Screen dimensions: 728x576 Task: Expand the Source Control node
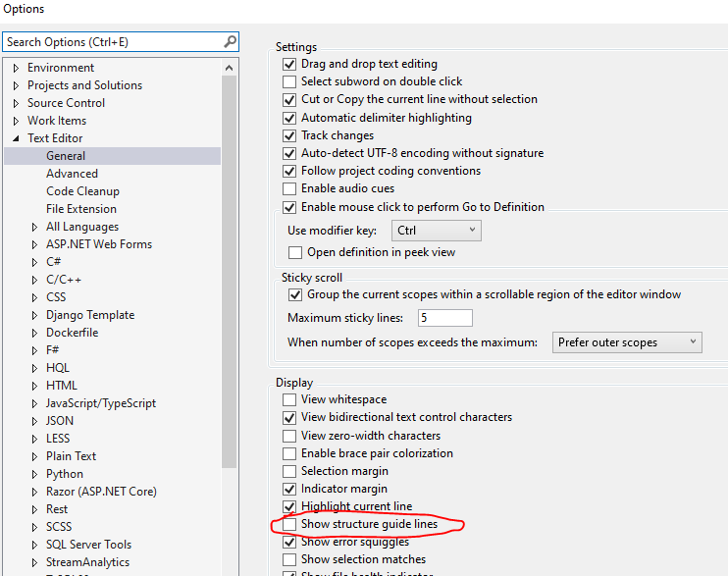click(x=17, y=103)
